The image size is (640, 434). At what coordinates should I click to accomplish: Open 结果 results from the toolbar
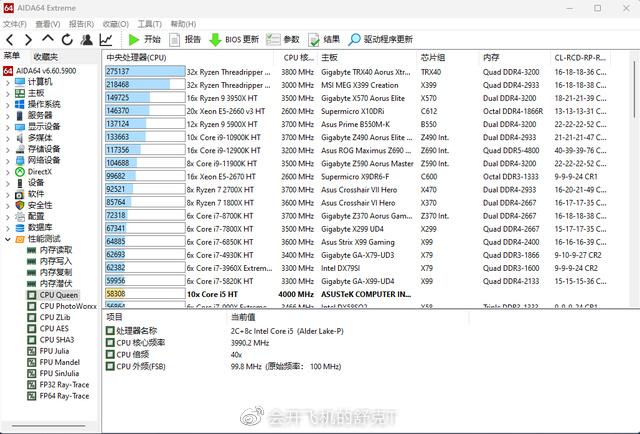324,39
